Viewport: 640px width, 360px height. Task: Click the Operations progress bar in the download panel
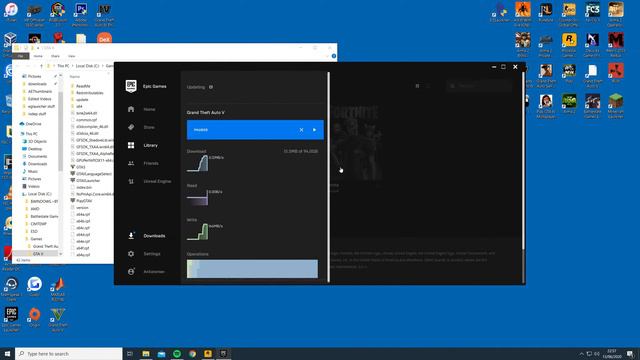(252, 269)
